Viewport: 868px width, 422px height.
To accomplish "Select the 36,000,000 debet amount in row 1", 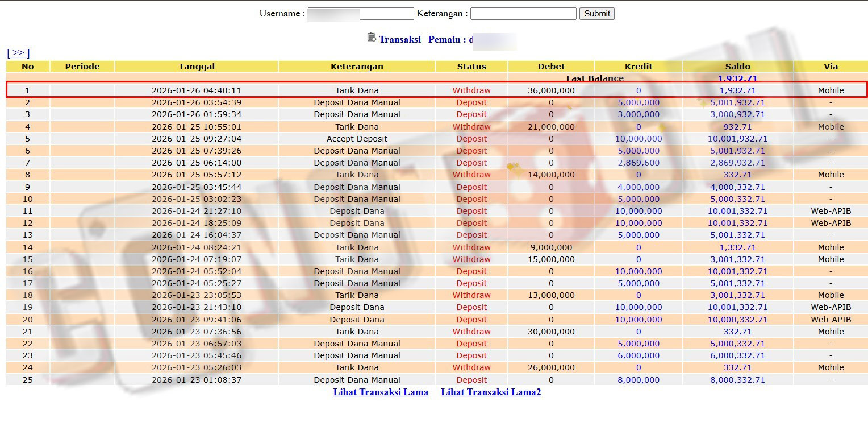I will pos(551,90).
